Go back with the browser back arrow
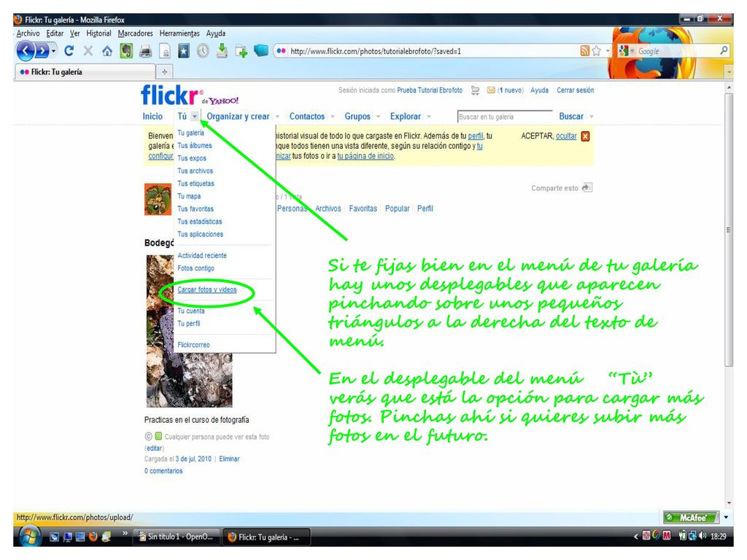747x560 pixels. click(26, 50)
